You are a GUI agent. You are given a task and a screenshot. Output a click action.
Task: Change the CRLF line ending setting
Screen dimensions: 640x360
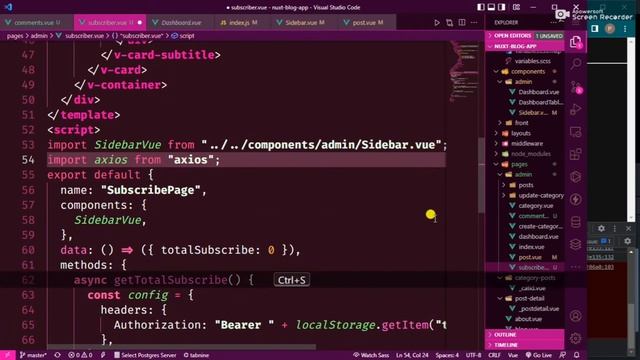point(494,355)
